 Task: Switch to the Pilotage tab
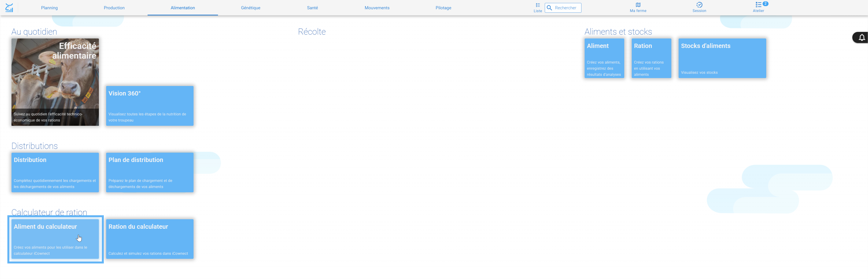tap(444, 8)
